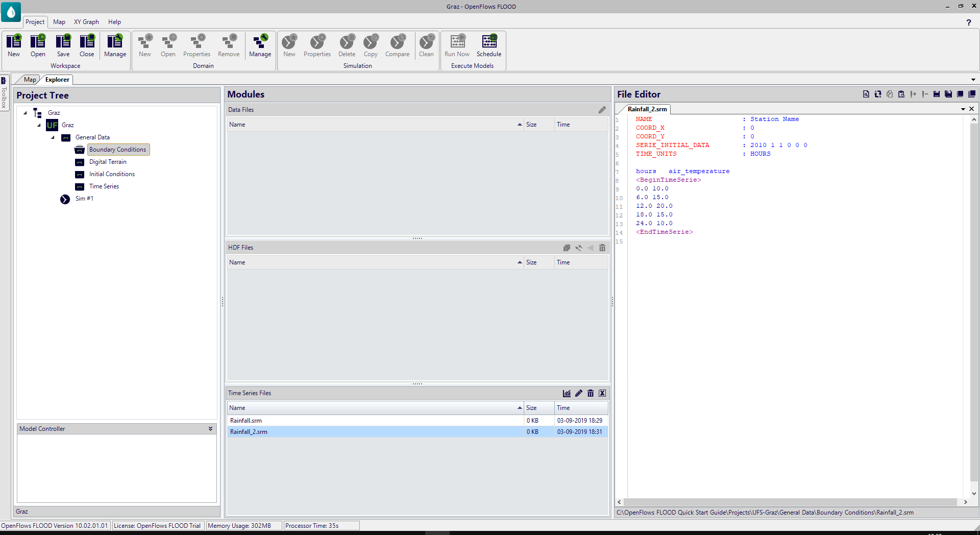980x535 pixels.
Task: Open the workspace Manage tool
Action: tap(115, 45)
